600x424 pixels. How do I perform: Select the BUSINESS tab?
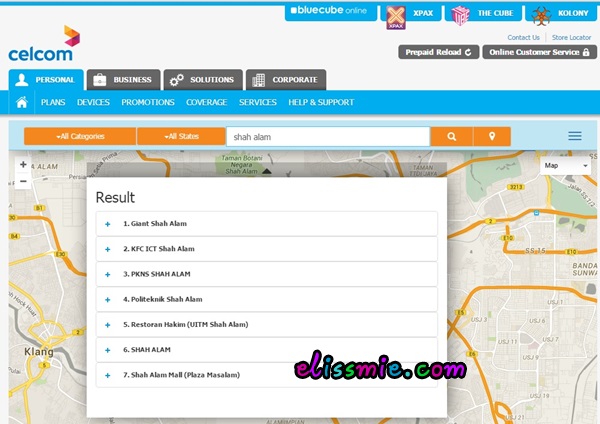(x=124, y=80)
